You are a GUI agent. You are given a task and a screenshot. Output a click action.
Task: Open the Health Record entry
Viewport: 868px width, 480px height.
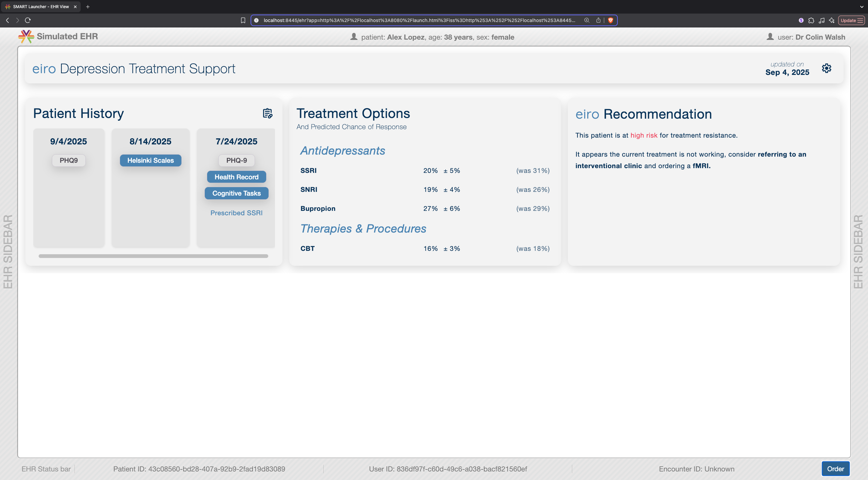(x=236, y=177)
